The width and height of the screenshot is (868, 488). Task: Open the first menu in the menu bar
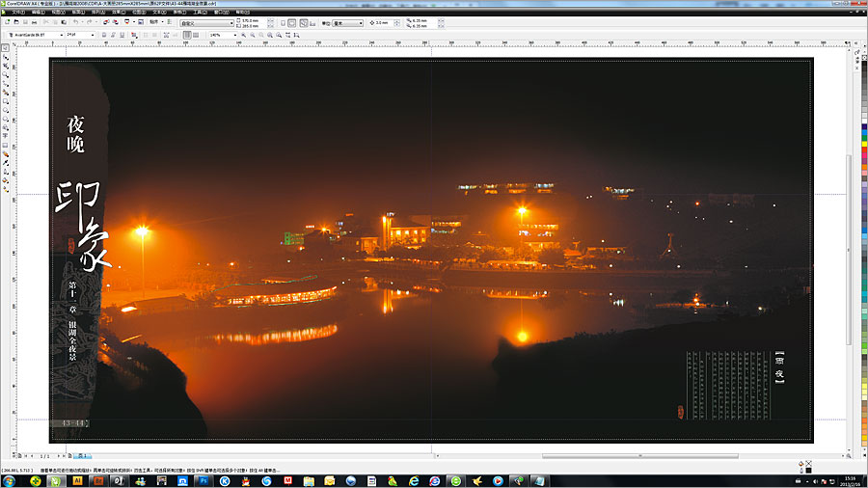[x=18, y=12]
